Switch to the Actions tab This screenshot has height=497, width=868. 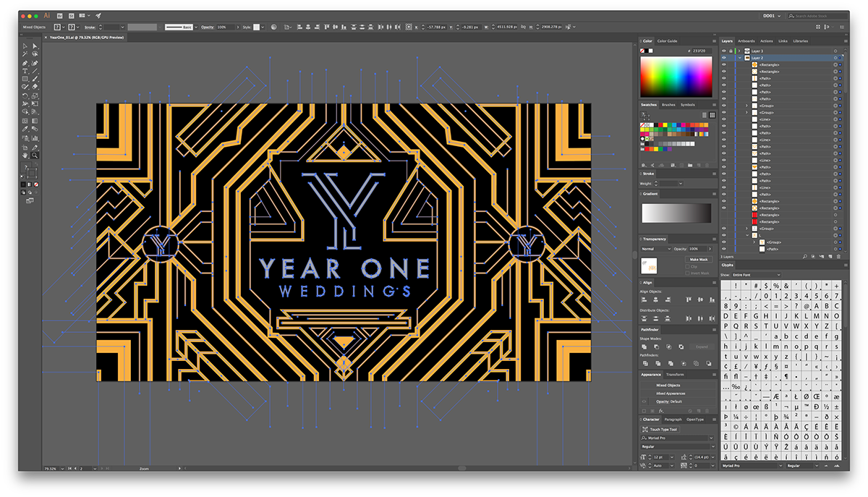tap(766, 41)
